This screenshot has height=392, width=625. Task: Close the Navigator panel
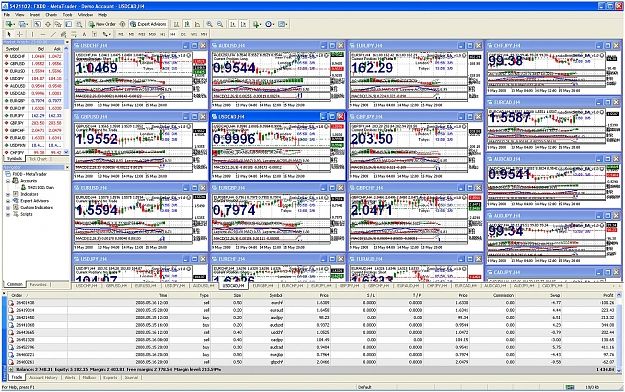67,167
